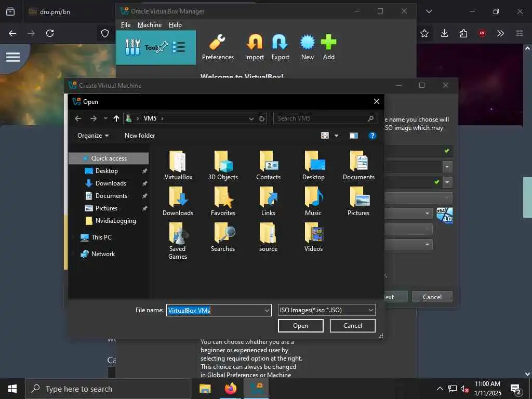Open File Explorer from taskbar
Image resolution: width=532 pixels, height=399 pixels.
pyautogui.click(x=205, y=389)
